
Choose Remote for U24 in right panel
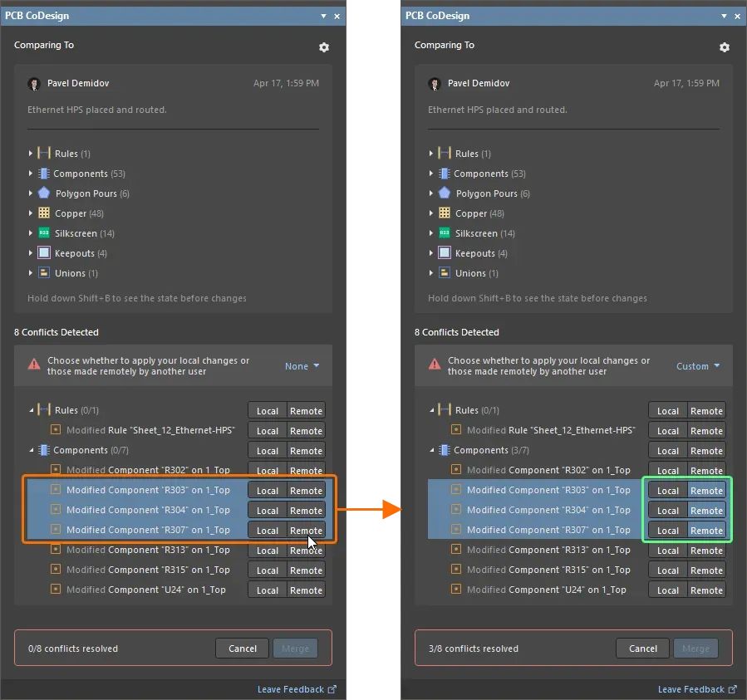[706, 590]
